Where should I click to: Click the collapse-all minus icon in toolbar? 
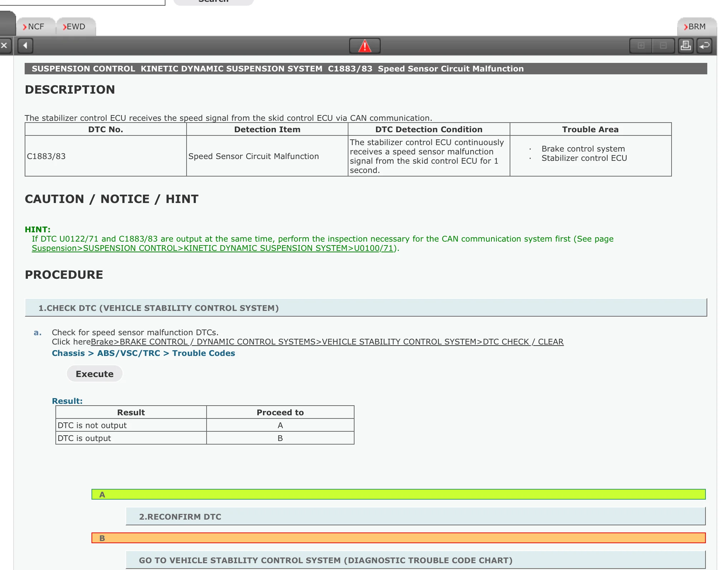pos(663,46)
